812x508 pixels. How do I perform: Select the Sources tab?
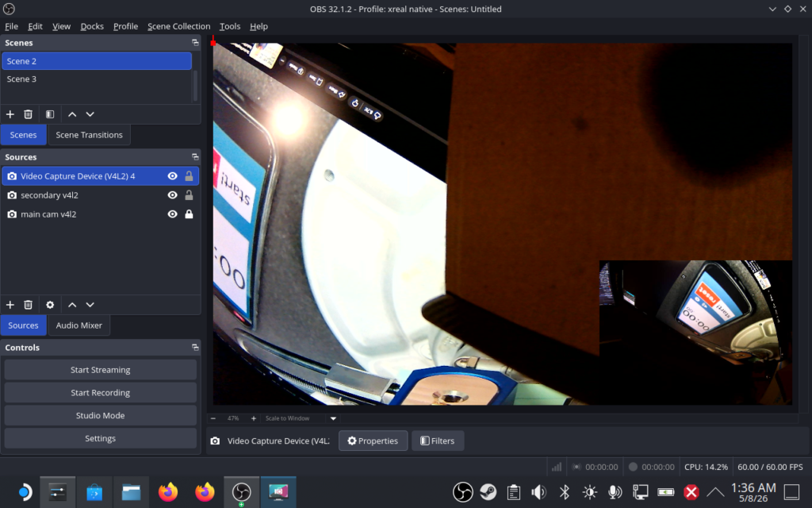(x=23, y=325)
